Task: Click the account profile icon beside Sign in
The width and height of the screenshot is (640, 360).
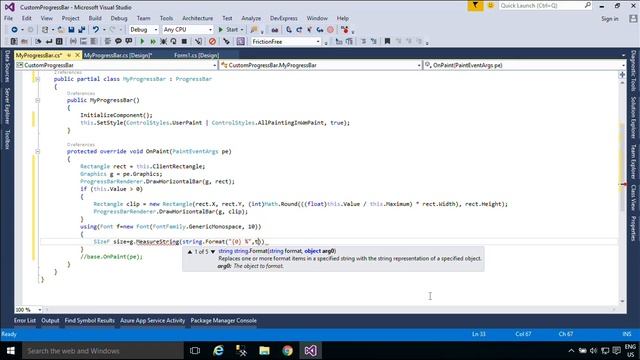Action: 633,19
